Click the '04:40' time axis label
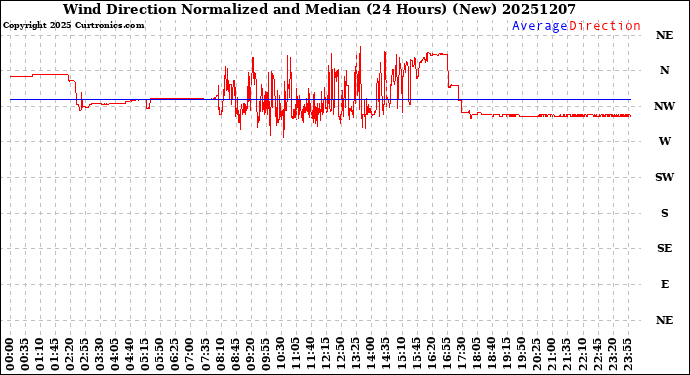 [x=129, y=354]
